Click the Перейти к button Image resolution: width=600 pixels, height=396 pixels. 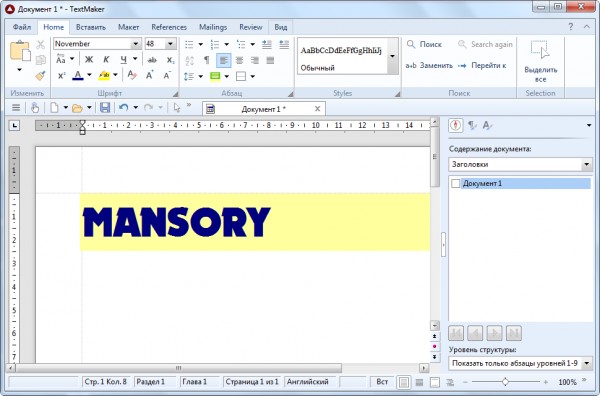482,65
